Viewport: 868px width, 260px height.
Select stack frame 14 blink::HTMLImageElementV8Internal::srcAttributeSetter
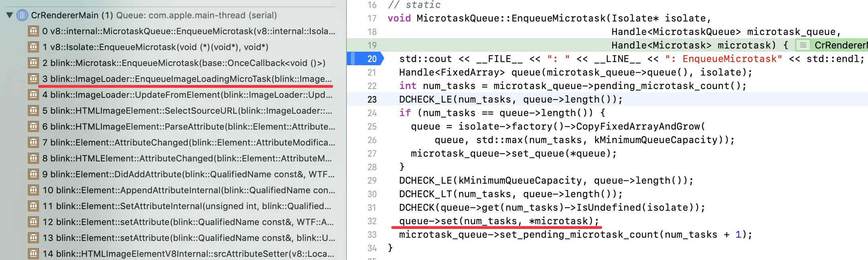coord(188,254)
